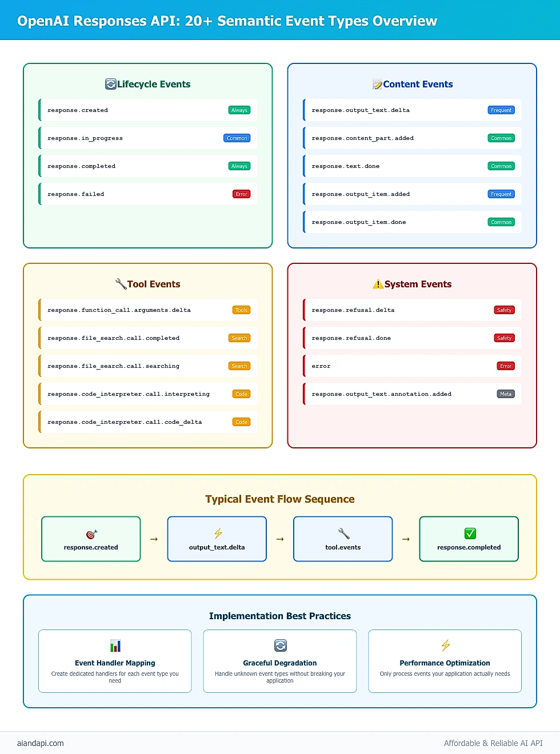Select the response.failed row
Screen dimensions: 560x754
tap(148, 194)
